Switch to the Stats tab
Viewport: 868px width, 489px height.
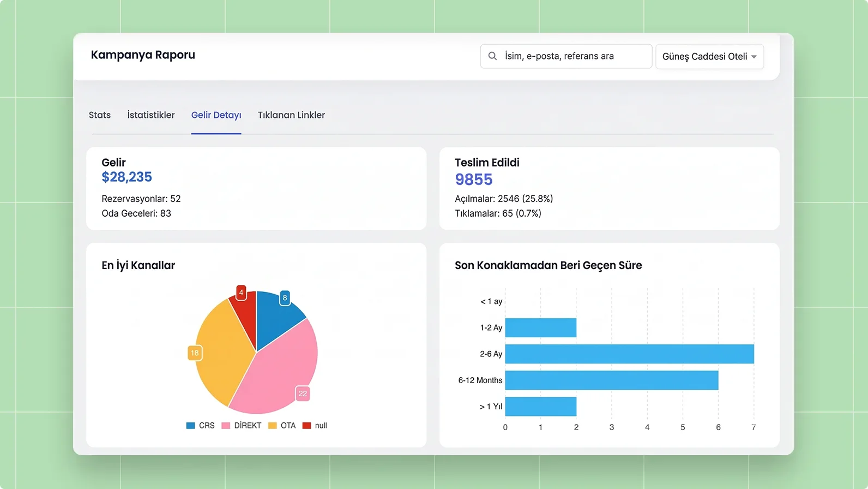tap(100, 115)
